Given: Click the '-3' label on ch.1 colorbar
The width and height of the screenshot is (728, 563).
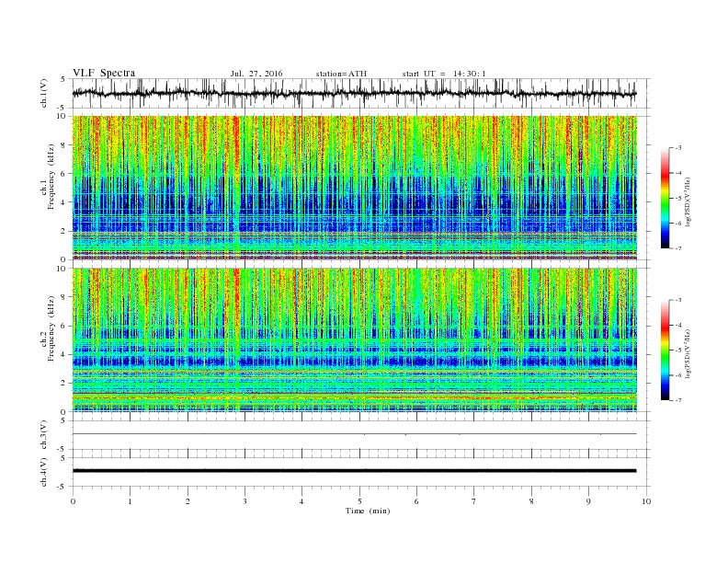Looking at the screenshot, I should tap(677, 148).
